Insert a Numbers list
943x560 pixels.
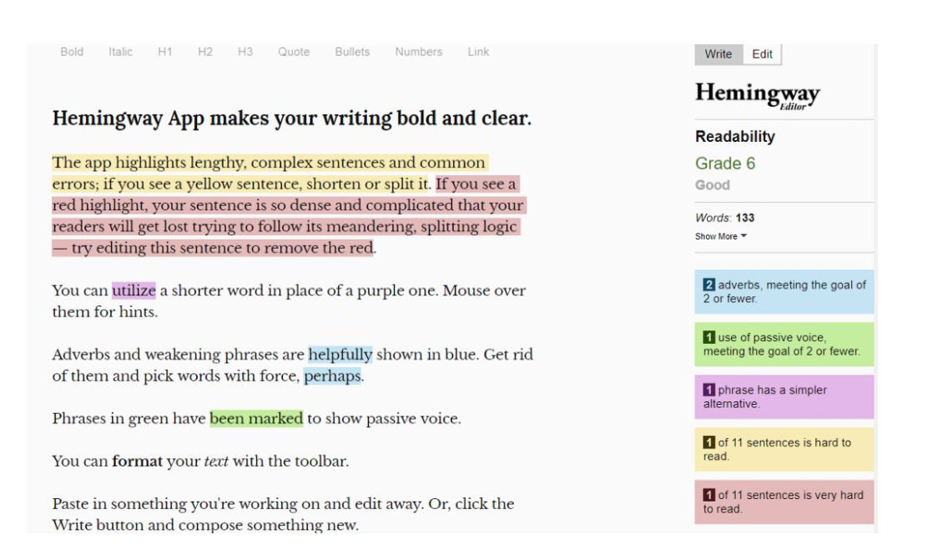tap(419, 52)
